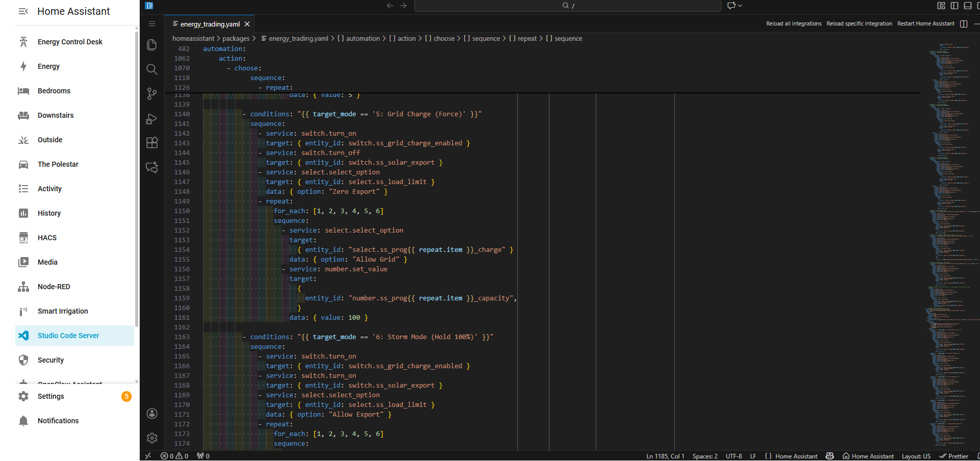Collapse the Home Assistant sidebar menu
Image resolution: width=980 pixels, height=461 pixels.
click(x=23, y=11)
